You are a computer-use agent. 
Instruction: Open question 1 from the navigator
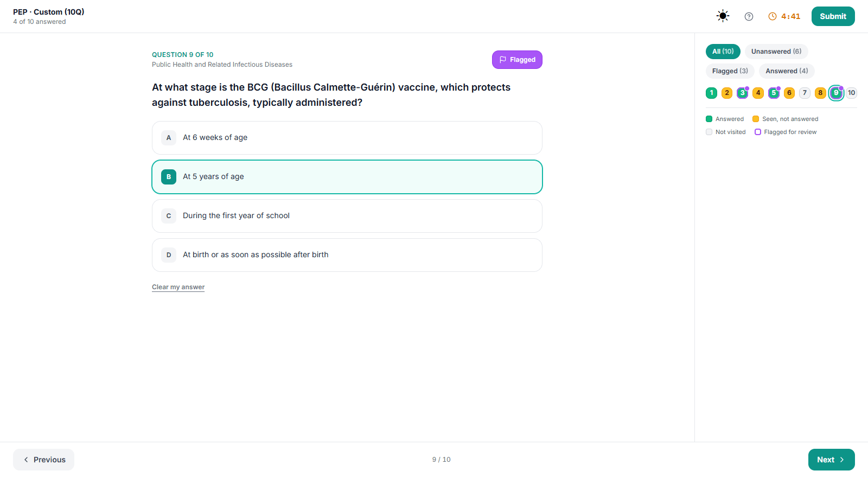[712, 93]
